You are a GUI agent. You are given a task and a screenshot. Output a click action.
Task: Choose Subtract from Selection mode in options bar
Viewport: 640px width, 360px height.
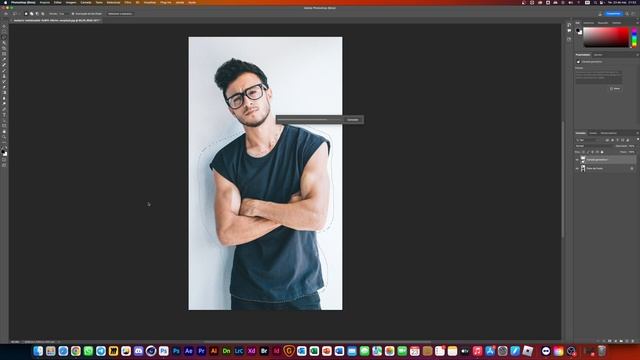tap(37, 14)
